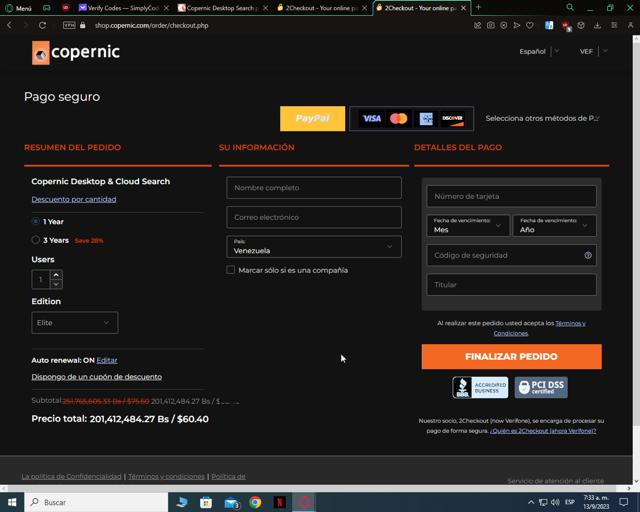Click the site security padlock icon
Image resolution: width=640 pixels, height=512 pixels.
[83, 25]
